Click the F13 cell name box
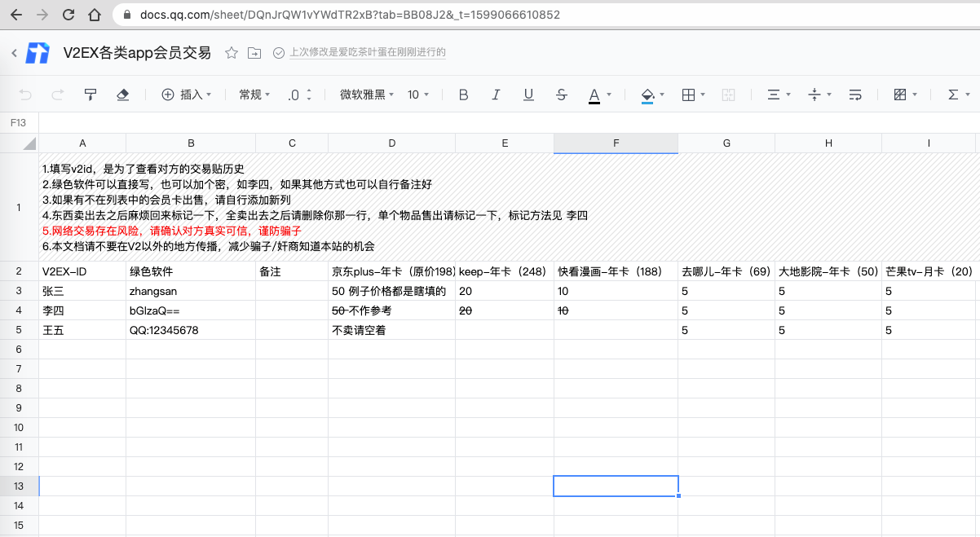Screen dimensions: 980x537 click(20, 122)
